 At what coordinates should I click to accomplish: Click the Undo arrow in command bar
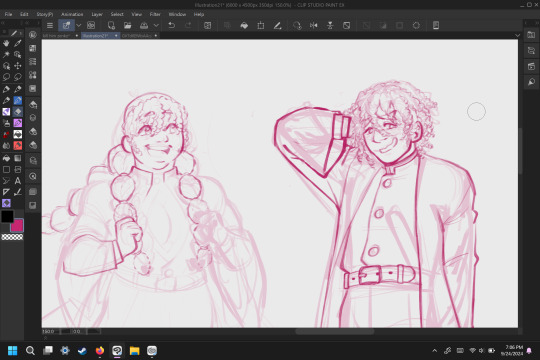click(x=172, y=25)
